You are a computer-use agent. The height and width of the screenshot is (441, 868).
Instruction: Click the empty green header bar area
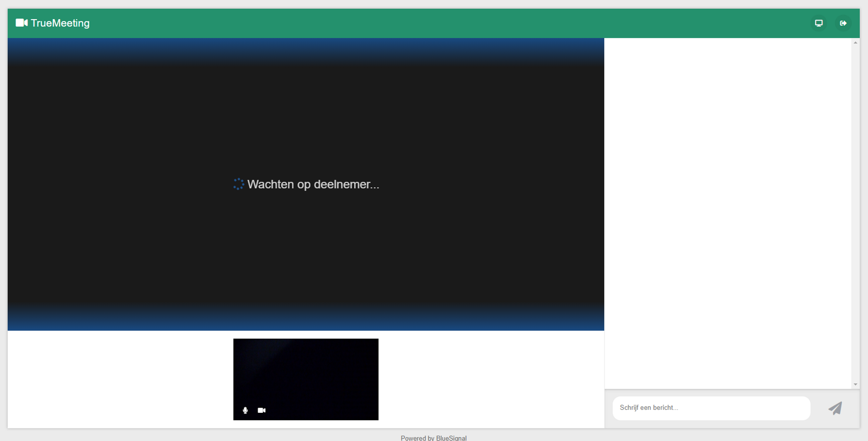pos(434,23)
